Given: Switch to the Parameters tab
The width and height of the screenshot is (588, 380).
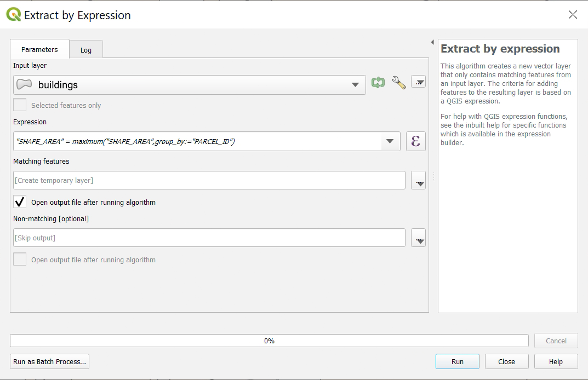Looking at the screenshot, I should point(39,49).
